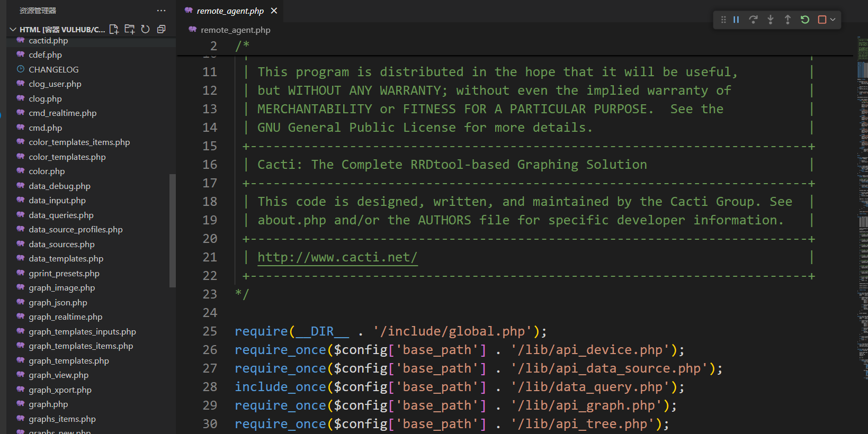868x434 pixels.
Task: Click line number 25 in the gutter
Action: click(x=210, y=331)
